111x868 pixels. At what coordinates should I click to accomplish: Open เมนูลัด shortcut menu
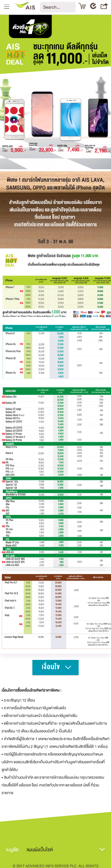point(12,849)
